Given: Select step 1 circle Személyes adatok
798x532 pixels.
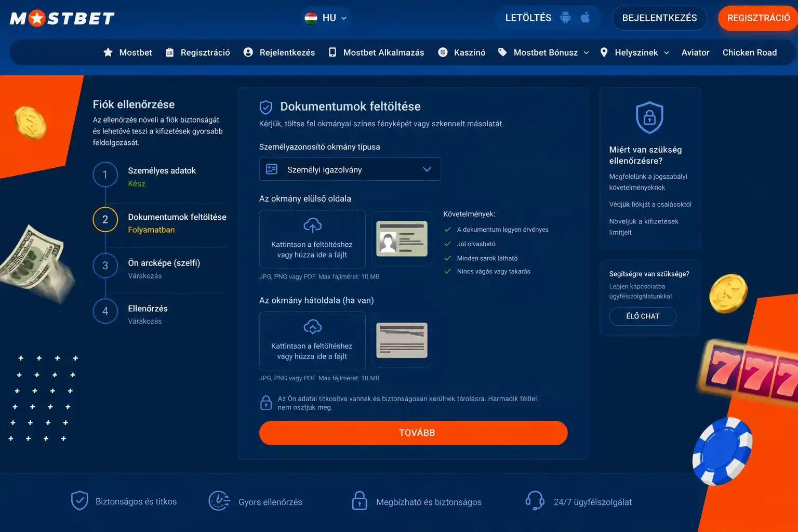Looking at the screenshot, I should pyautogui.click(x=105, y=175).
